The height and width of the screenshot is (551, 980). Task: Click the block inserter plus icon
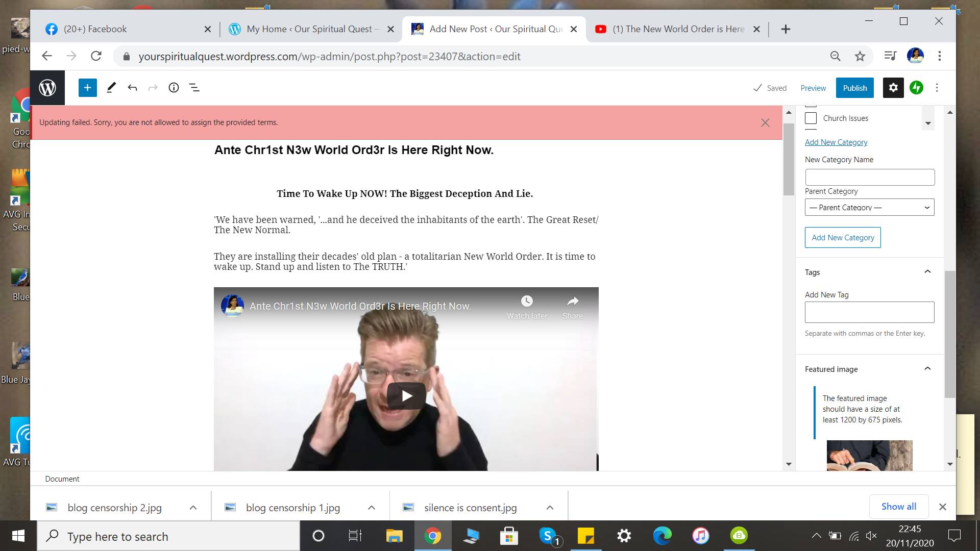coord(87,88)
